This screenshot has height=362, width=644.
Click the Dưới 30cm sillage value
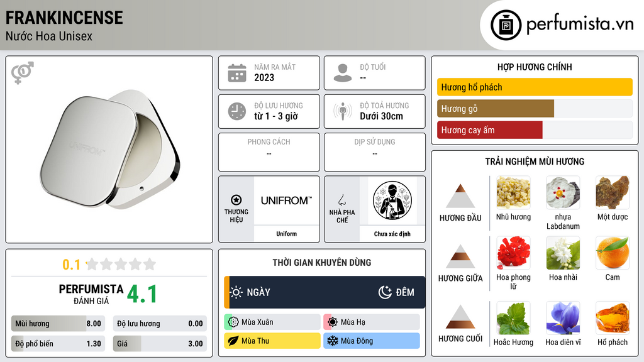[382, 116]
